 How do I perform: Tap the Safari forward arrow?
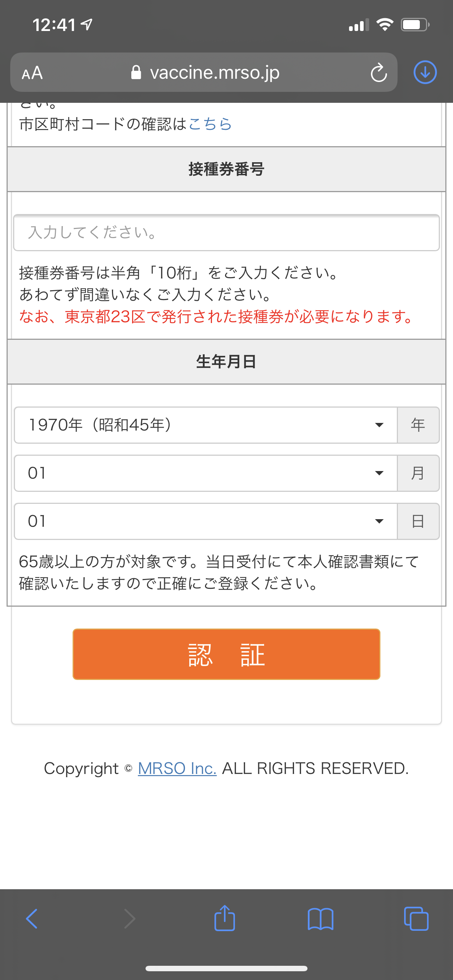tap(129, 919)
